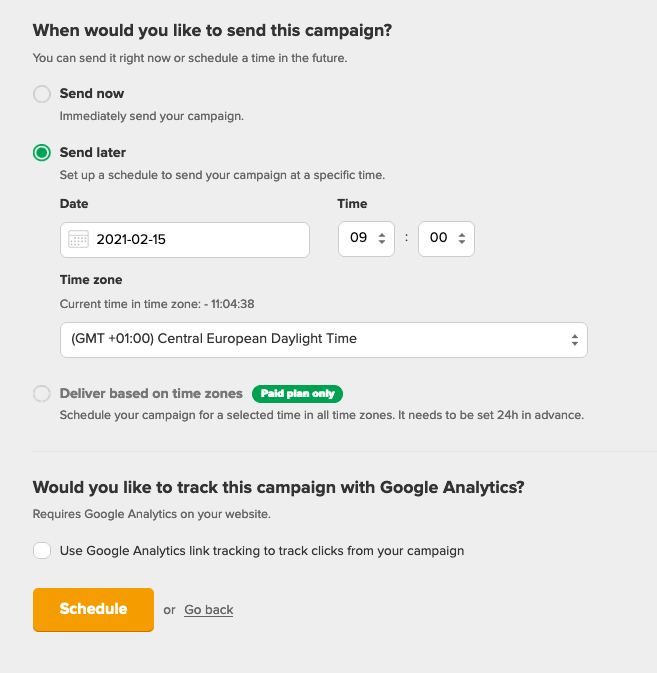Click the hour selector's up-down arrows
Image resolution: width=657 pixels, height=673 pixels.
381,239
